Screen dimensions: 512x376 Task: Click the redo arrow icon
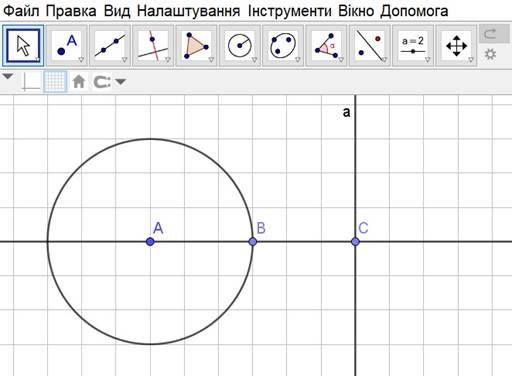(490, 34)
